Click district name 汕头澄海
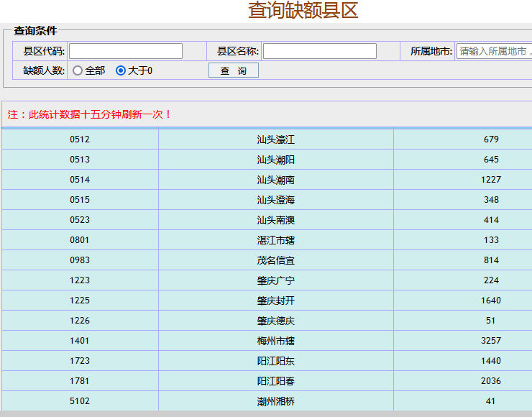Image resolution: width=532 pixels, height=417 pixels. pos(276,199)
